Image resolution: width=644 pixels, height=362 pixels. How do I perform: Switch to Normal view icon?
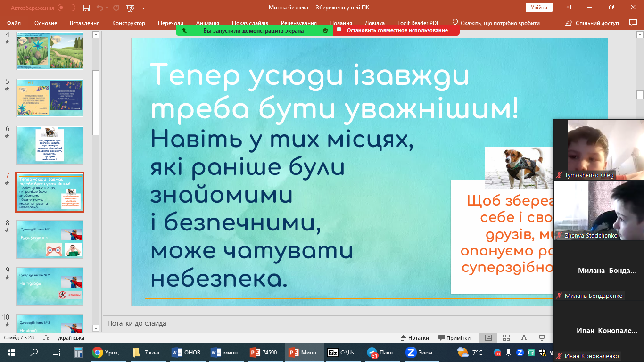tap(488, 338)
